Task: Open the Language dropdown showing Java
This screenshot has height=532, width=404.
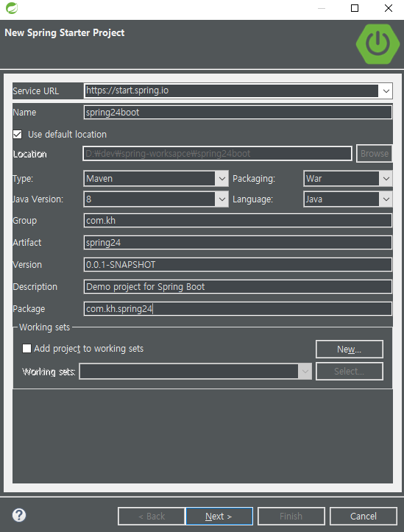Action: (x=347, y=199)
